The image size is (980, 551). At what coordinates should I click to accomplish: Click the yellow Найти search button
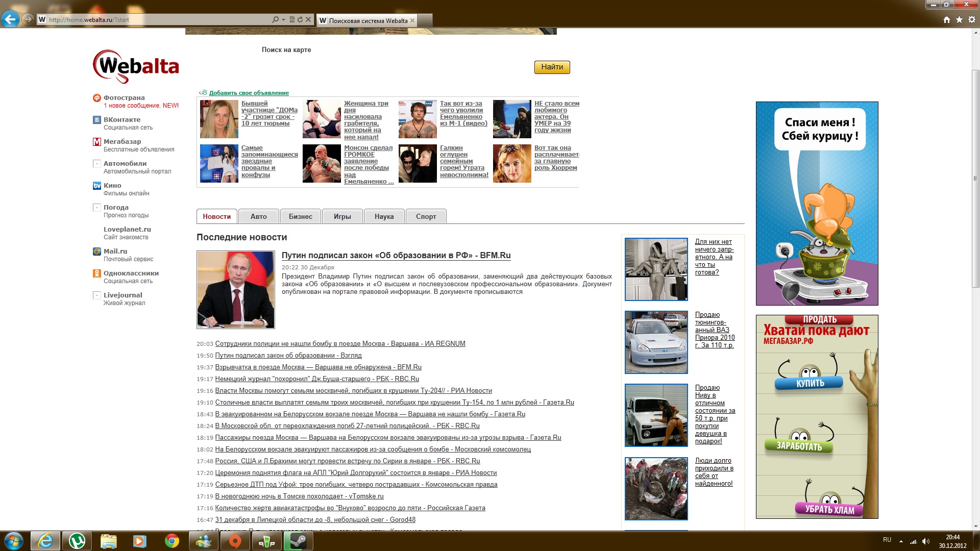[x=552, y=67]
